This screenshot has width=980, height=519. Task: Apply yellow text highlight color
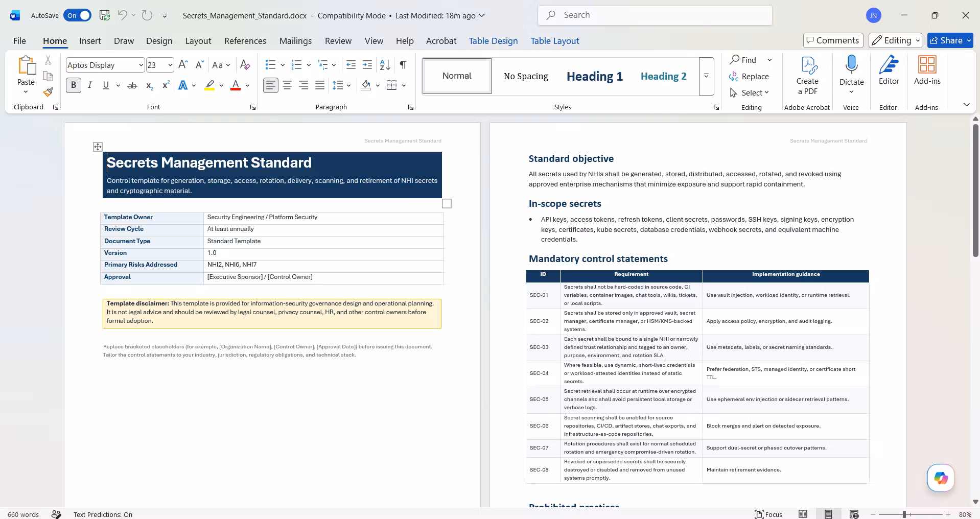click(209, 85)
